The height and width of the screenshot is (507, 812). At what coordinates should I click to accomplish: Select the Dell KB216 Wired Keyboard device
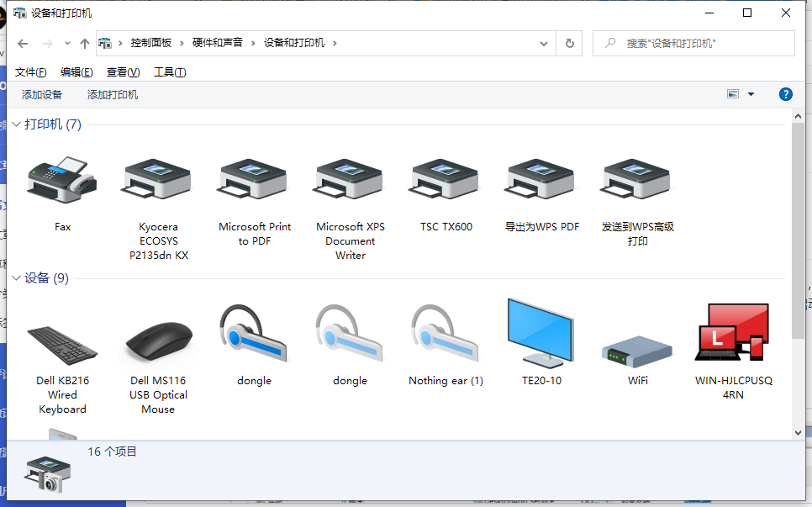tap(62, 346)
